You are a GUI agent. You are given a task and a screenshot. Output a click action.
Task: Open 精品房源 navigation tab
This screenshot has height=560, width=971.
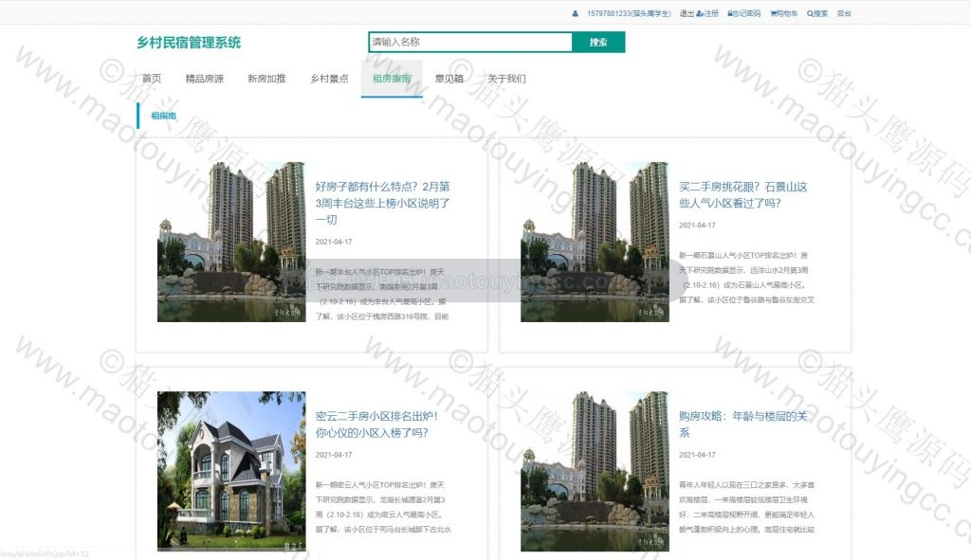[x=205, y=79]
